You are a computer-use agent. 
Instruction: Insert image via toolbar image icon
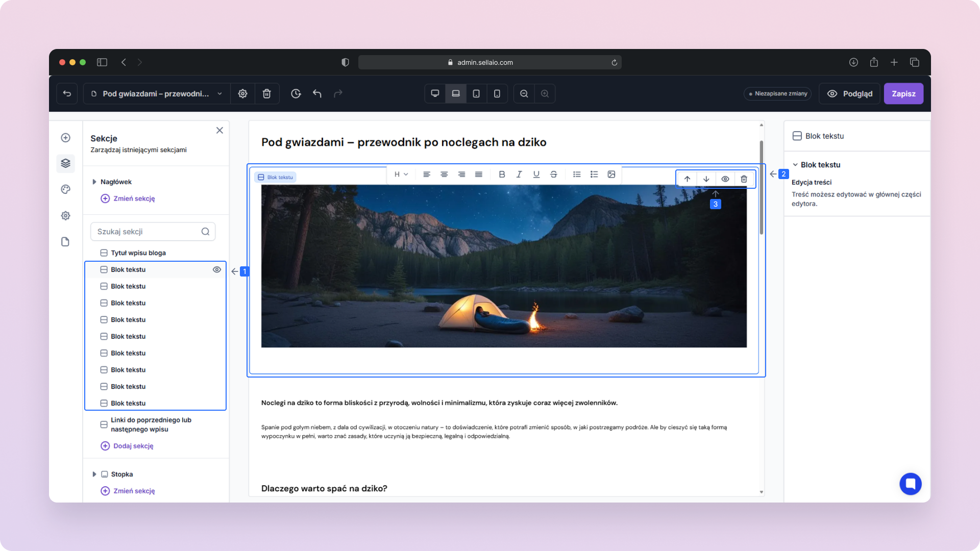tap(611, 174)
